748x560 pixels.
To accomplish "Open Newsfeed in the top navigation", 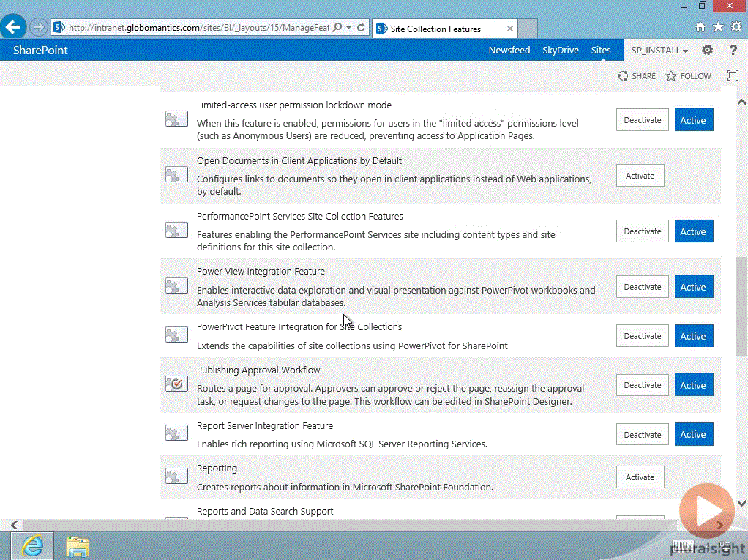I will (509, 50).
